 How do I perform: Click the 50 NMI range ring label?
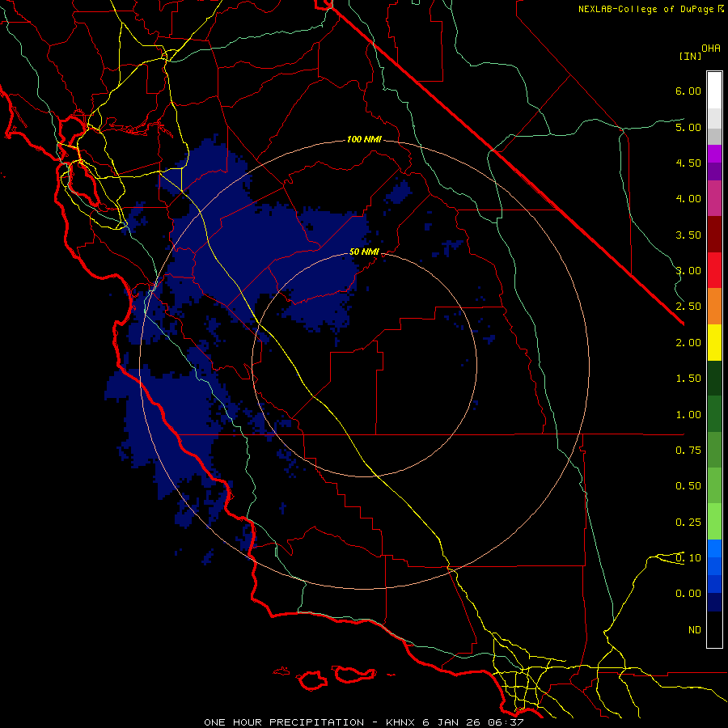(x=364, y=252)
